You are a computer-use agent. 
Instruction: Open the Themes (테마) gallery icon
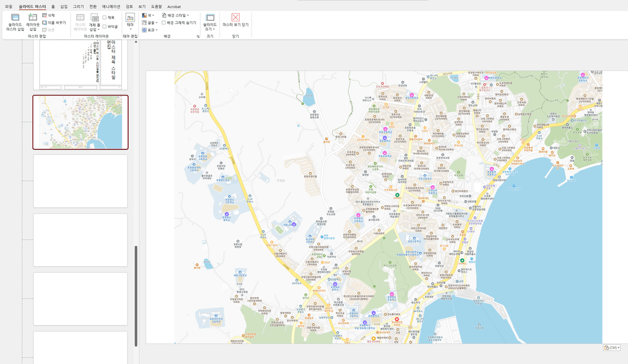coord(130,19)
